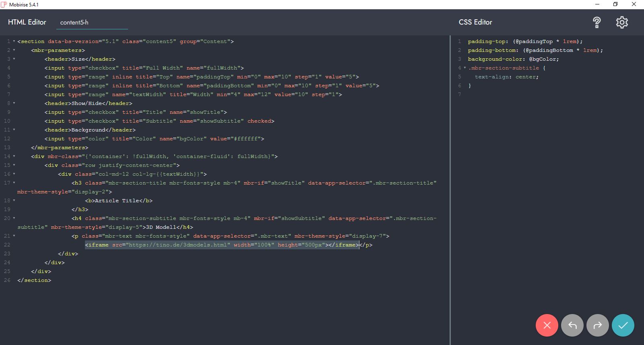
Task: Confirm changes with the teal checkmark button
Action: [x=623, y=325]
